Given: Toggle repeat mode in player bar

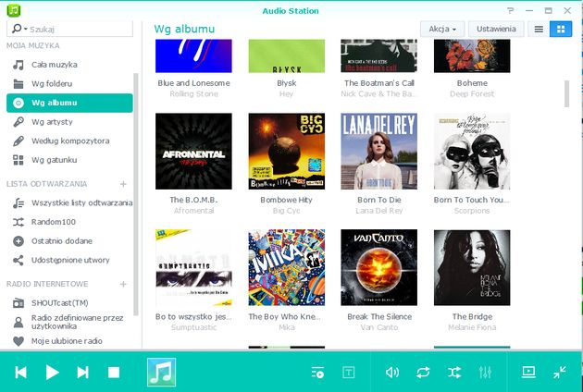Looking at the screenshot, I should [x=423, y=373].
